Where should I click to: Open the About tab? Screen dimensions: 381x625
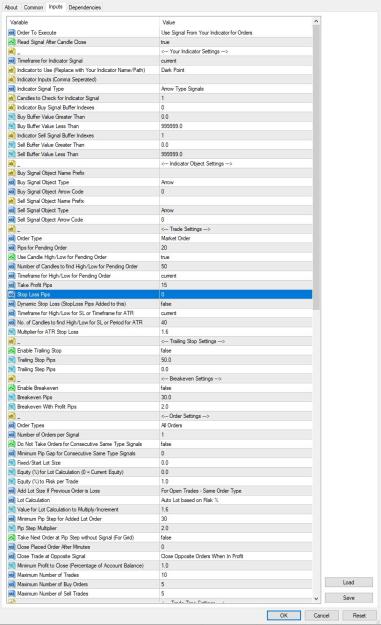11,7
